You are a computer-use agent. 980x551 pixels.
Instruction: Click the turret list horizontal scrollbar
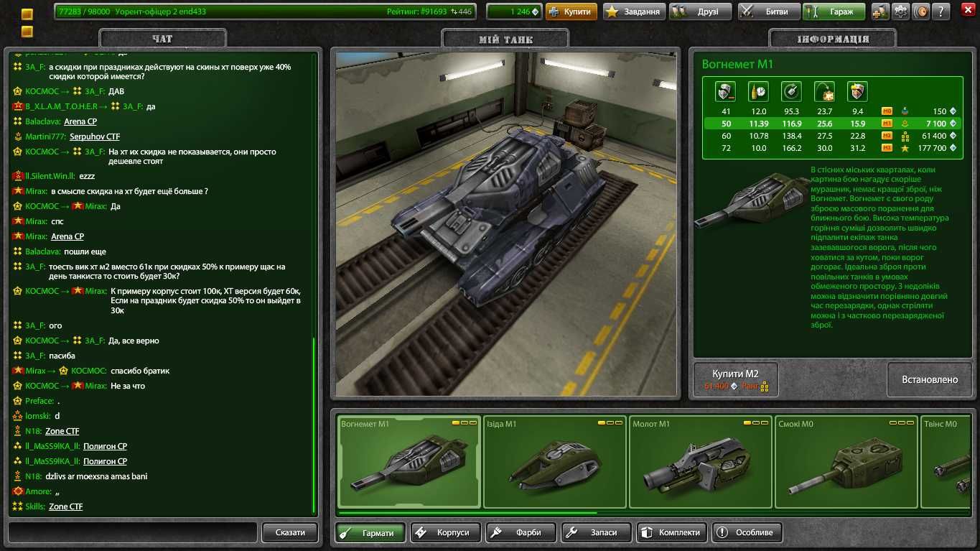[467, 513]
